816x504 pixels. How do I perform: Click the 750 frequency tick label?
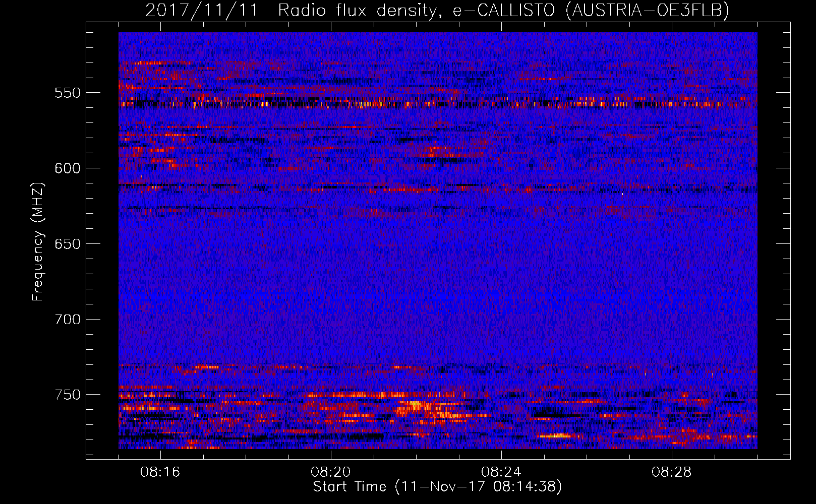point(68,395)
